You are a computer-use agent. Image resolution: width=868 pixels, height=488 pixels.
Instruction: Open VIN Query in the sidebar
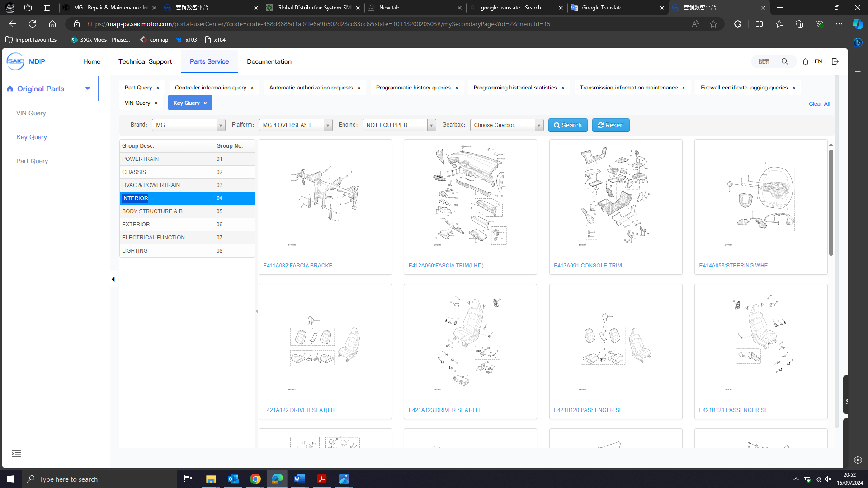(x=31, y=113)
